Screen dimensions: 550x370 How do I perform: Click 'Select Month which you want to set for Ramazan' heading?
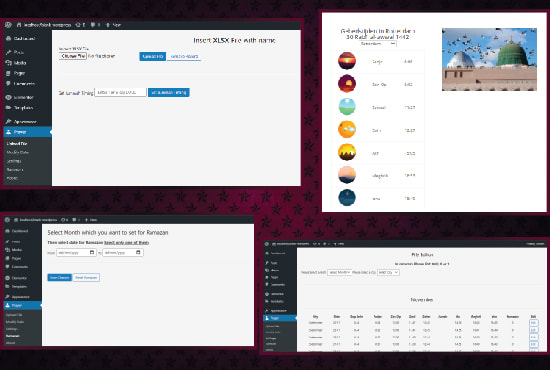108,233
